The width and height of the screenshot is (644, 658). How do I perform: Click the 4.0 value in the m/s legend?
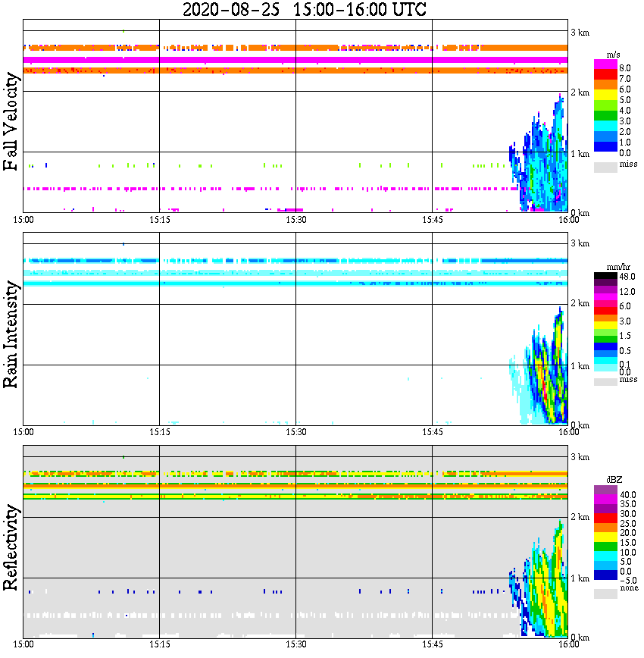pyautogui.click(x=625, y=111)
